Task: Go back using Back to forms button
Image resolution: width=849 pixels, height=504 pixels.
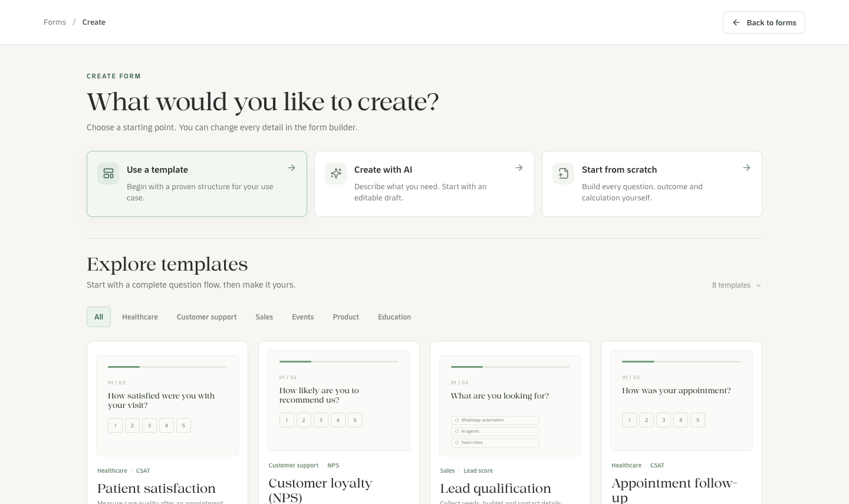Action: click(764, 22)
